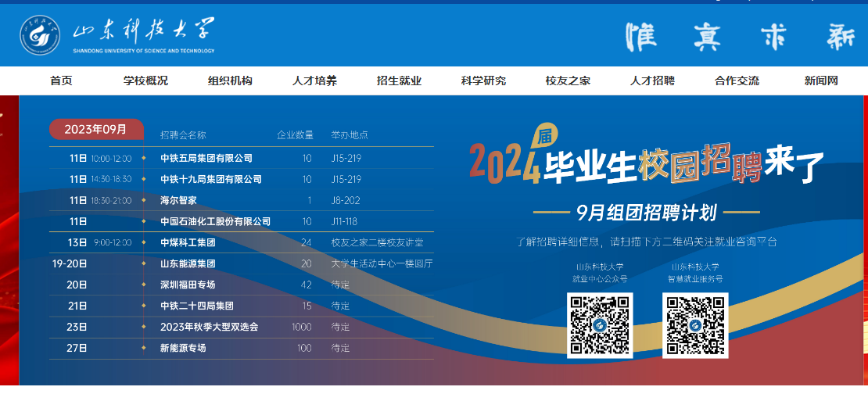Go to 新闻网 from the navigation bar
The width and height of the screenshot is (868, 394).
(x=821, y=81)
